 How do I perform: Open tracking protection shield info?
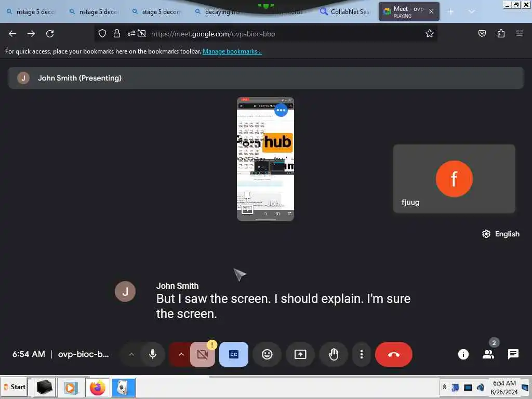[102, 34]
